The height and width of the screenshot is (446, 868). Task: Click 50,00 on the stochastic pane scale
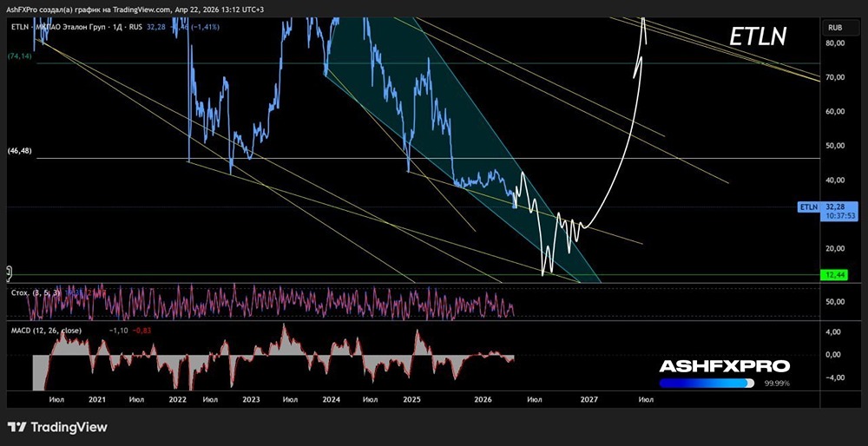(835, 302)
